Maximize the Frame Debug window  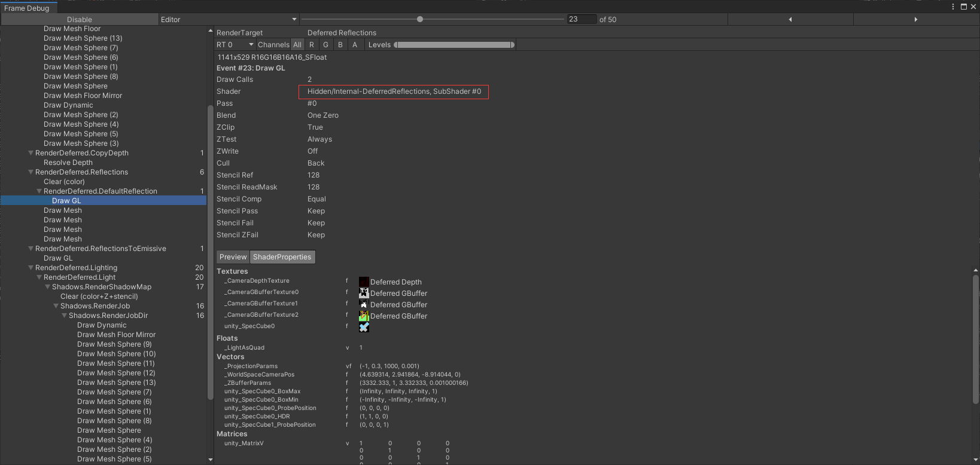click(964, 7)
